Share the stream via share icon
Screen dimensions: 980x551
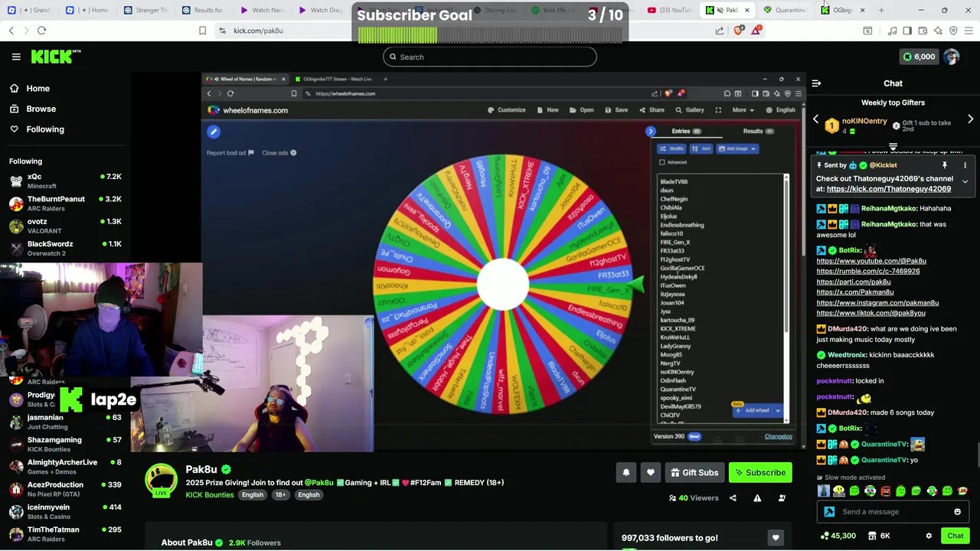(x=733, y=498)
